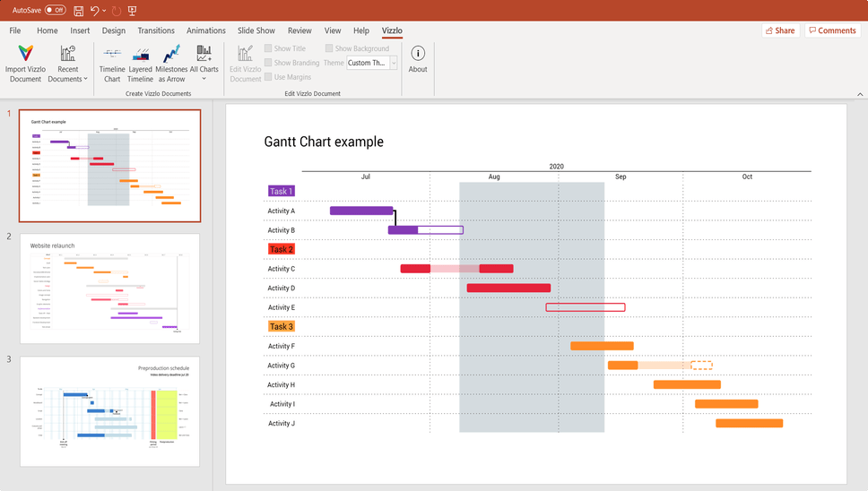Enable the Use Margins checkbox

click(268, 77)
